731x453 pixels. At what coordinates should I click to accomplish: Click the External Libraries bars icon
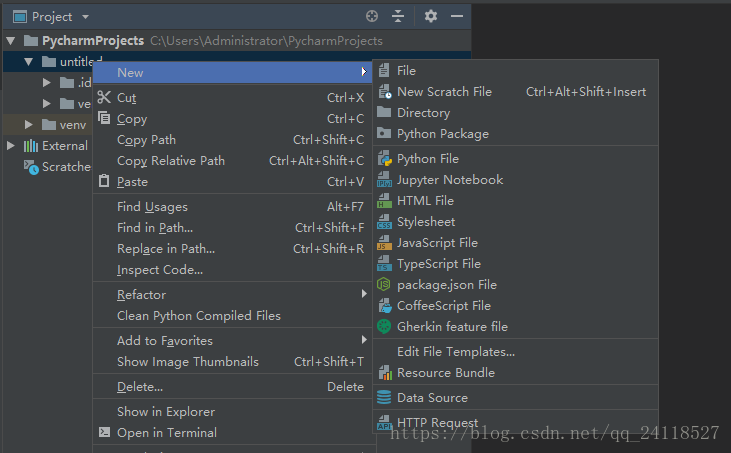pyautogui.click(x=31, y=146)
